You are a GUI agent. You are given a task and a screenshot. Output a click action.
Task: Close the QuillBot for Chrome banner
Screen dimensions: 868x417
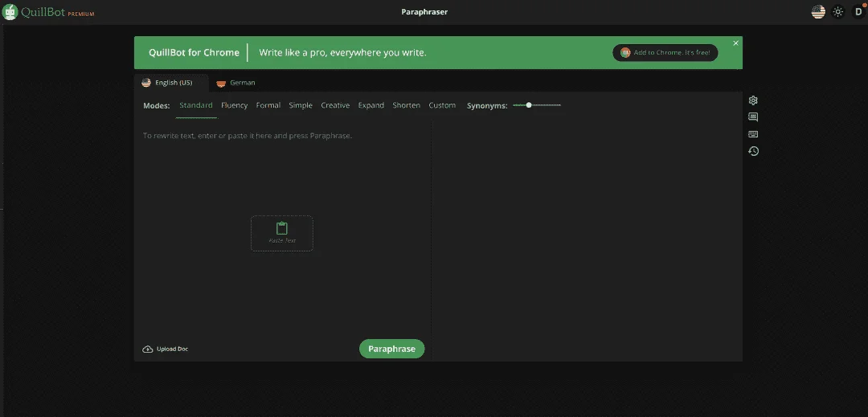[x=735, y=43]
